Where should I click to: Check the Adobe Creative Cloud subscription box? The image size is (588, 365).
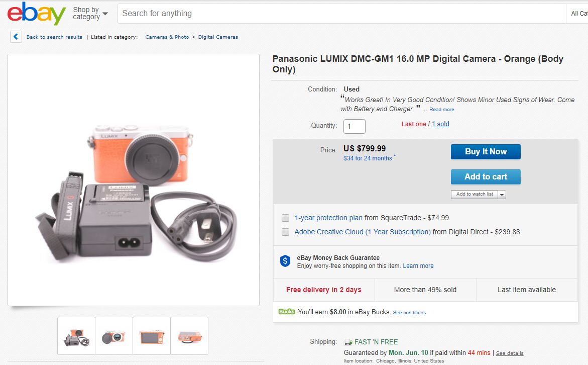(x=286, y=232)
